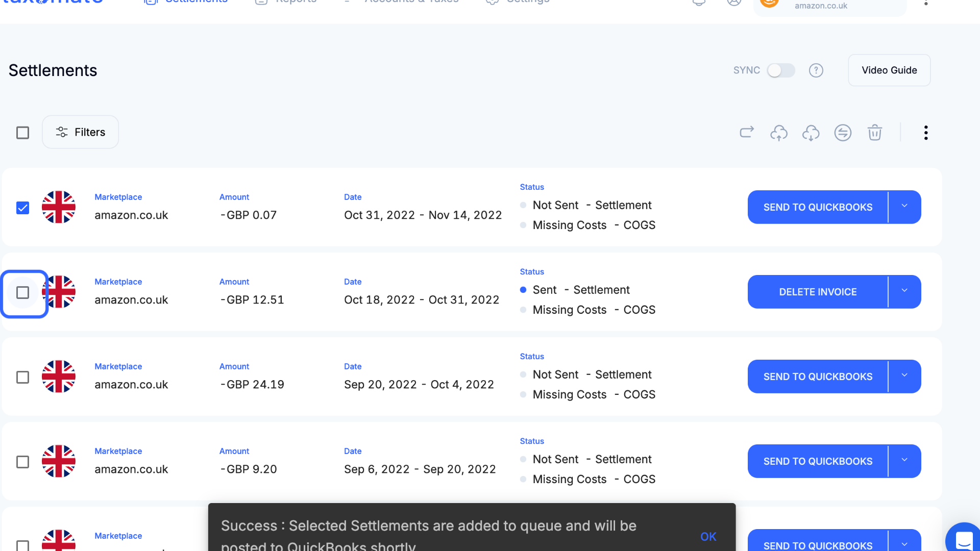Click the cloud download toolbar icon
Screen dimensions: 980x551
pos(811,133)
